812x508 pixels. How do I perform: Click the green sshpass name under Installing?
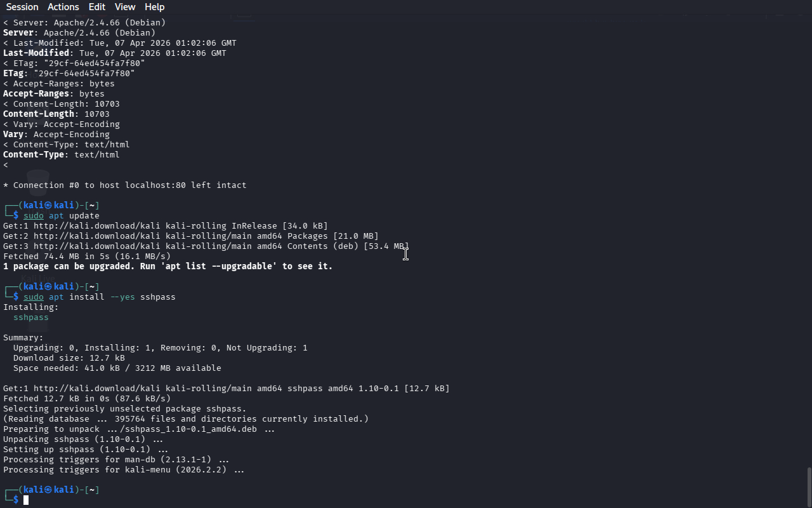pyautogui.click(x=31, y=317)
